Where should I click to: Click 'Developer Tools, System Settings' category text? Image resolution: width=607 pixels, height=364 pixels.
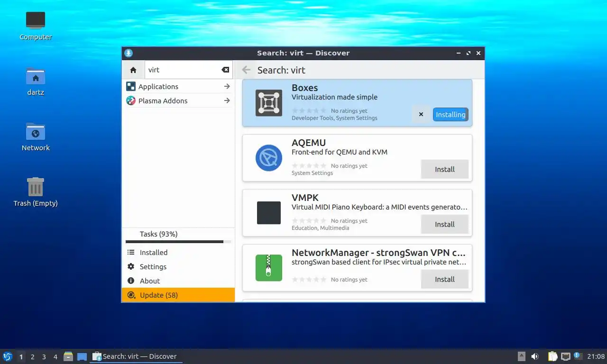(334, 118)
